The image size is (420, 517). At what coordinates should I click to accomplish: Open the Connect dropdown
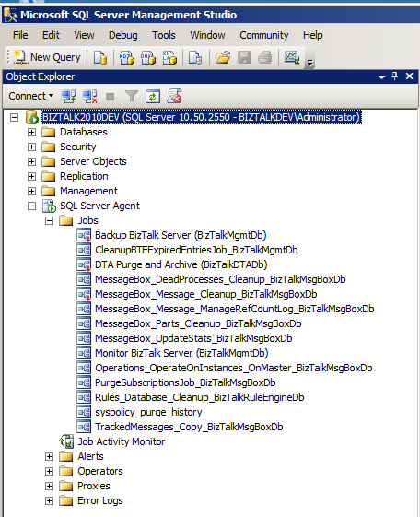pyautogui.click(x=31, y=96)
